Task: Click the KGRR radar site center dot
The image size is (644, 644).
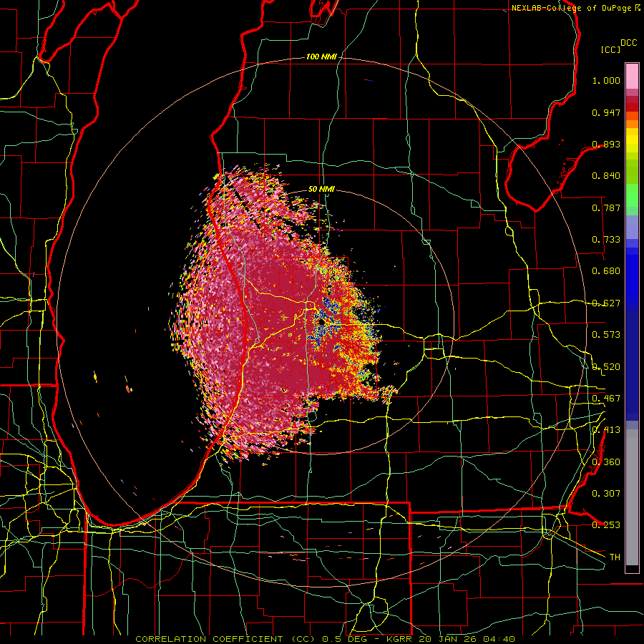Action: point(321,323)
